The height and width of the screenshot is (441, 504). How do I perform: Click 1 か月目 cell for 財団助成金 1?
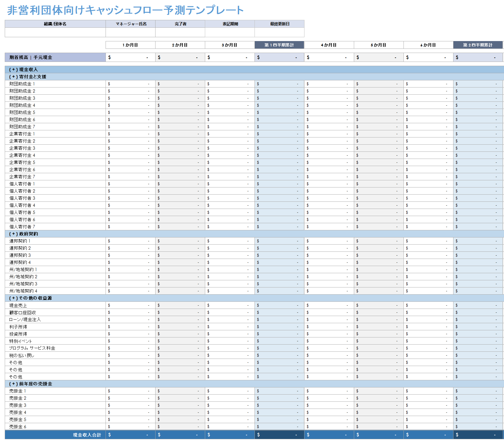pyautogui.click(x=131, y=84)
